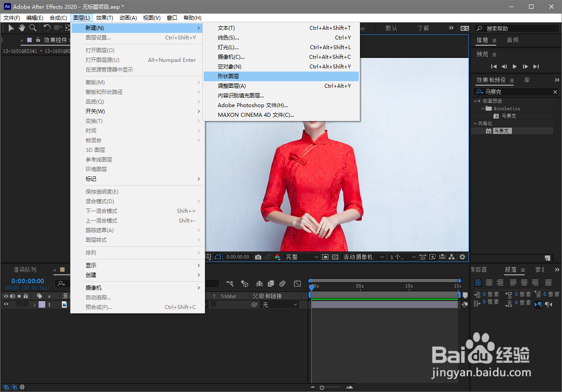Step back one frame in Preview
This screenshot has width=562, height=392.
(504, 67)
